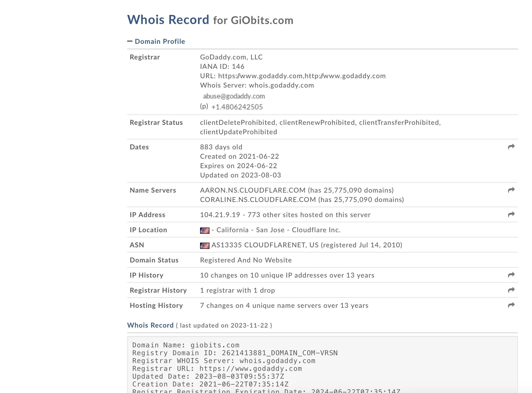Click the US flag in IP Location row
Image resolution: width=532 pixels, height=393 pixels.
click(205, 230)
